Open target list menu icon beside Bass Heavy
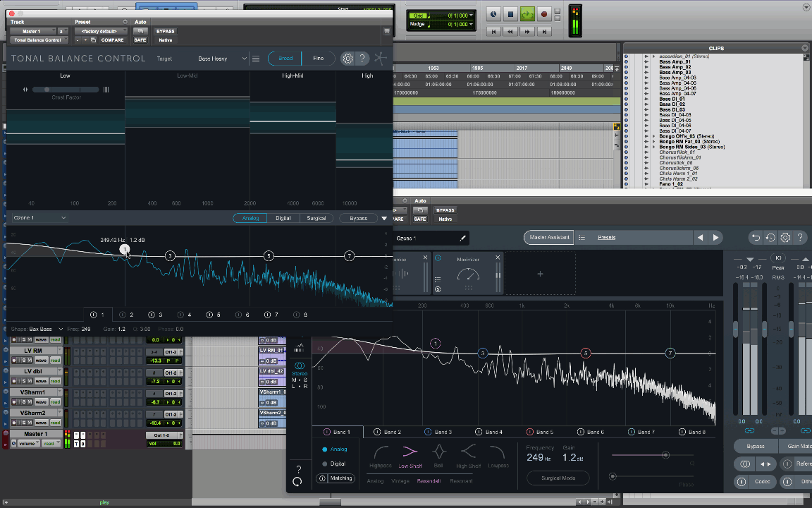The width and height of the screenshot is (812, 508). click(256, 59)
